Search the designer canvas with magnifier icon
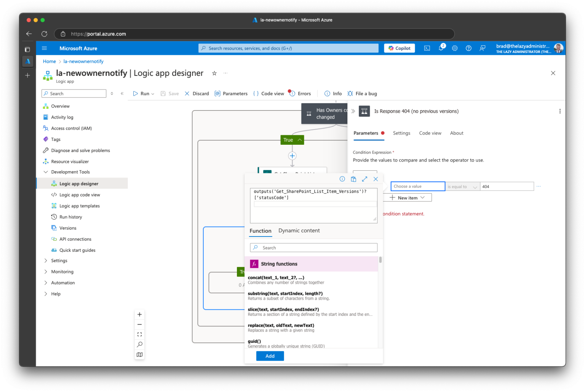 pos(140,344)
